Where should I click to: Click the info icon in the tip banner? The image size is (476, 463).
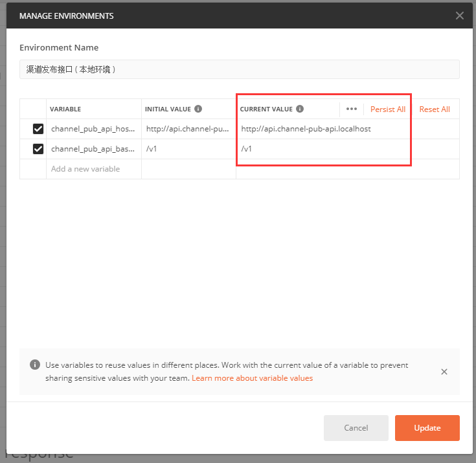click(35, 365)
